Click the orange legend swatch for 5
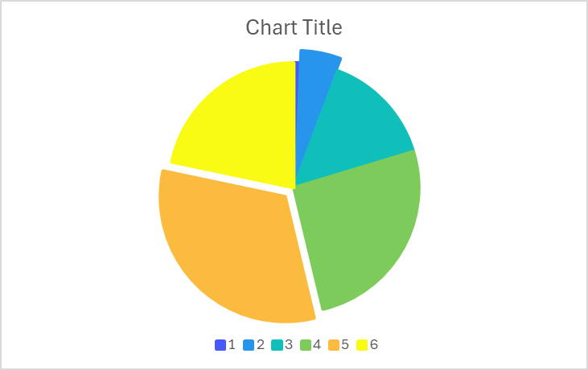Viewport: 588px width, 370px height. click(334, 345)
